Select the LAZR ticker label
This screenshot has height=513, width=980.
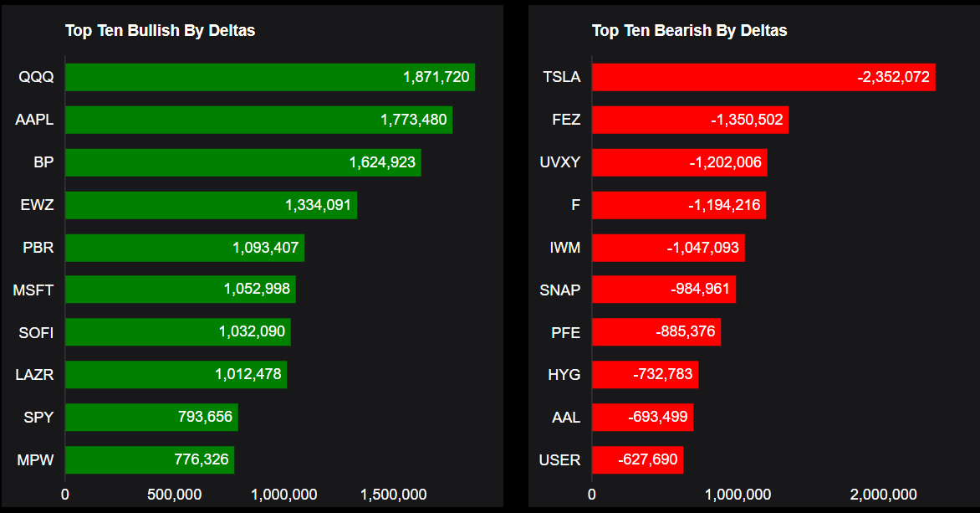coord(34,375)
